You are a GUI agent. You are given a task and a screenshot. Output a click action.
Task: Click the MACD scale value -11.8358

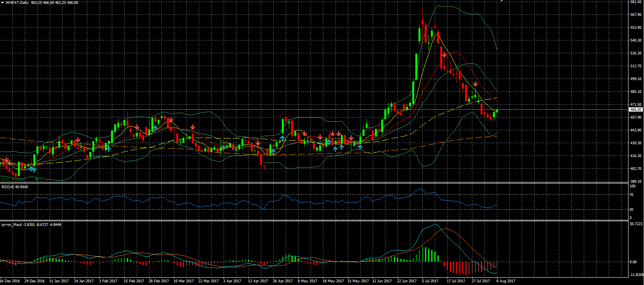(636, 275)
